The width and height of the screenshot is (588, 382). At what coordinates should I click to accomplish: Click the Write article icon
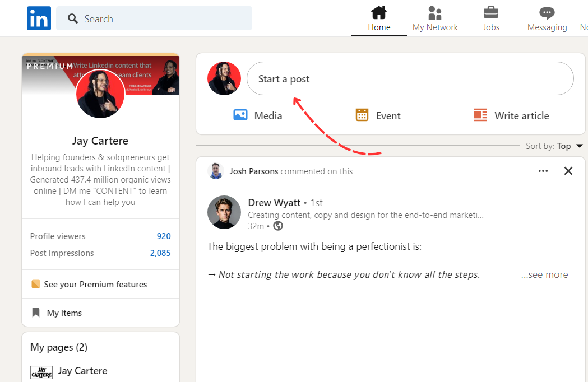click(x=480, y=115)
